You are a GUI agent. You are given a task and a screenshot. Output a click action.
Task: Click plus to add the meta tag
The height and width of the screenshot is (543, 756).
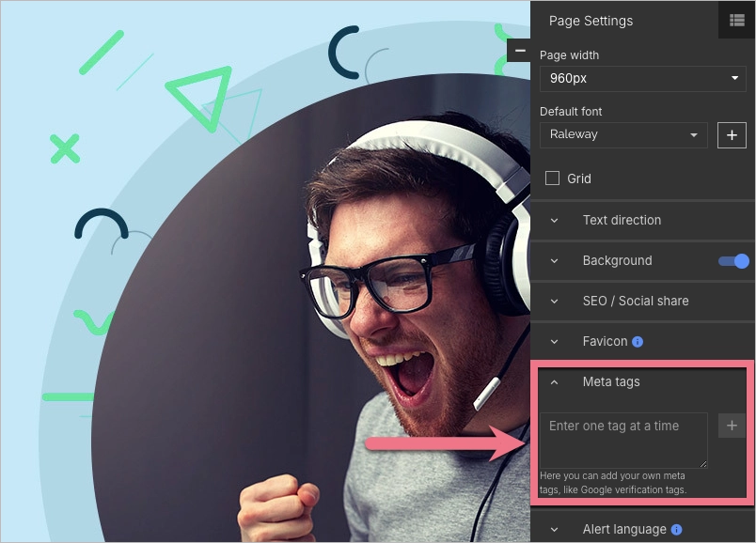click(x=732, y=426)
